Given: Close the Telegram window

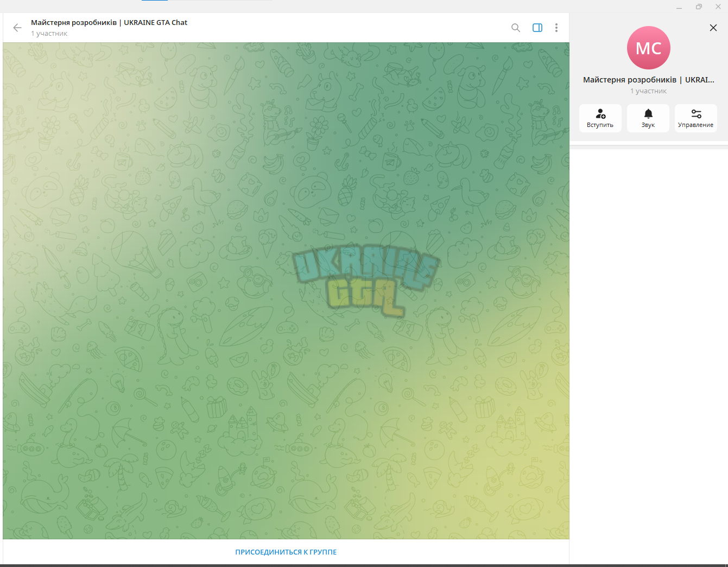Looking at the screenshot, I should pos(718,7).
